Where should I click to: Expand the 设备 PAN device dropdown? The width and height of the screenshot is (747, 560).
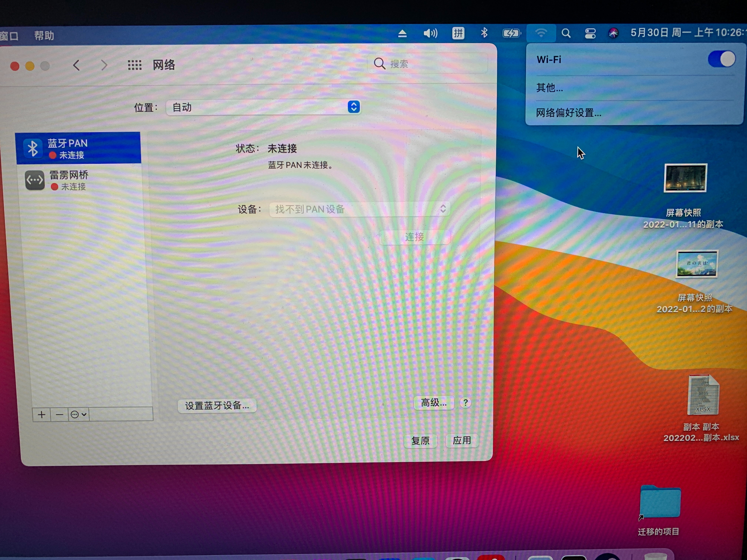tap(360, 209)
